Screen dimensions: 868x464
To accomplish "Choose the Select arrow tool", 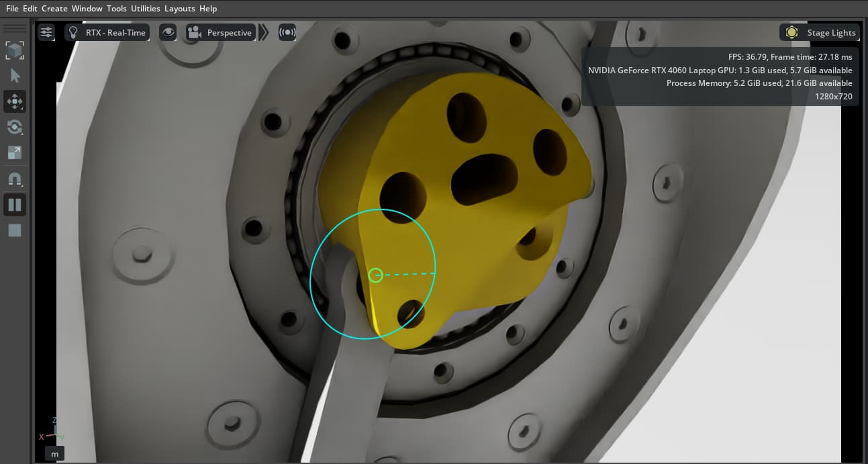I will pyautogui.click(x=15, y=77).
